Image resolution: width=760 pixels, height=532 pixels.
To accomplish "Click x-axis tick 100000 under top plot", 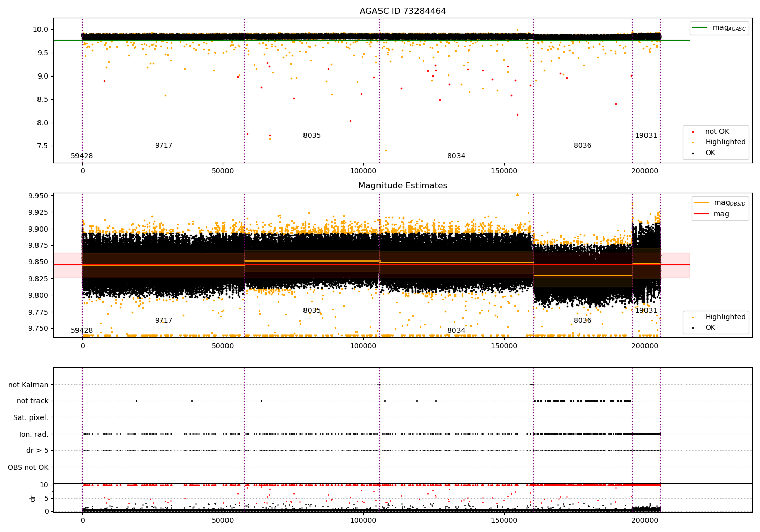I will 363,171.
